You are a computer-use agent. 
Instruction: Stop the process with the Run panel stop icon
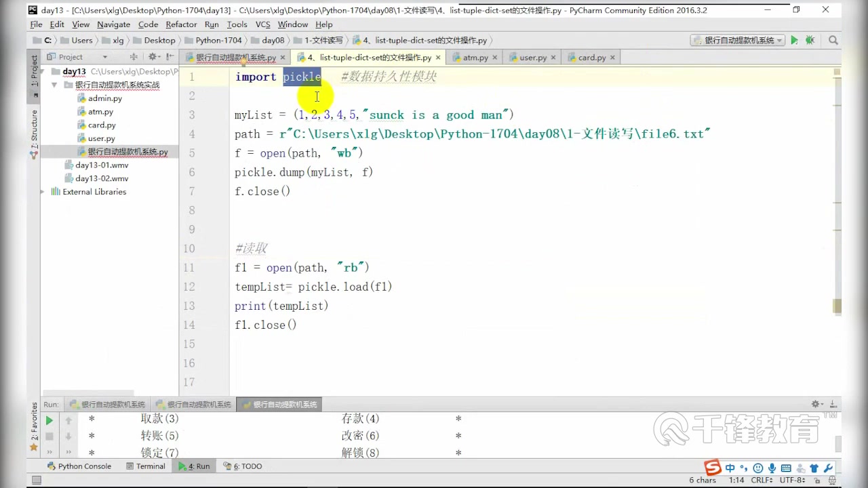pyautogui.click(x=50, y=436)
